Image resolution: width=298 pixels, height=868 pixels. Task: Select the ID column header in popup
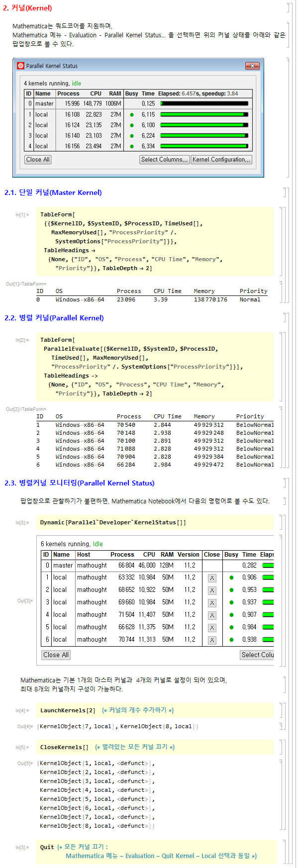point(29,94)
